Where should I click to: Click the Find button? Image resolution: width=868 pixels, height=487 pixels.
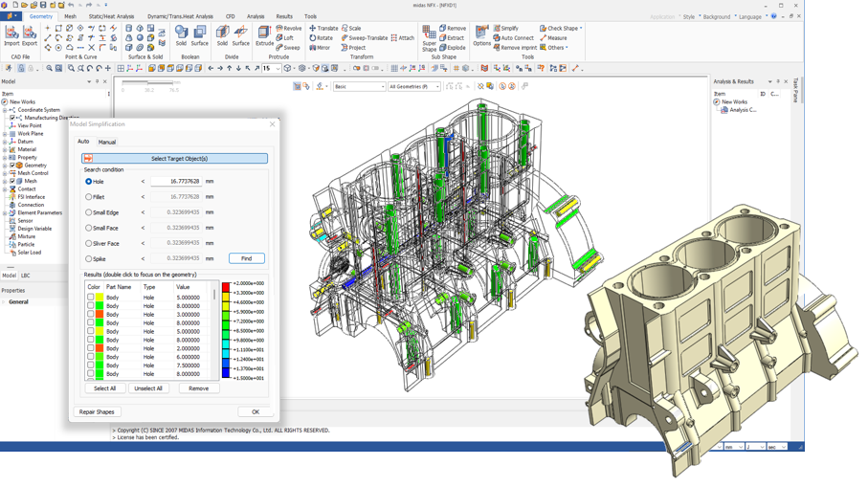pos(247,258)
